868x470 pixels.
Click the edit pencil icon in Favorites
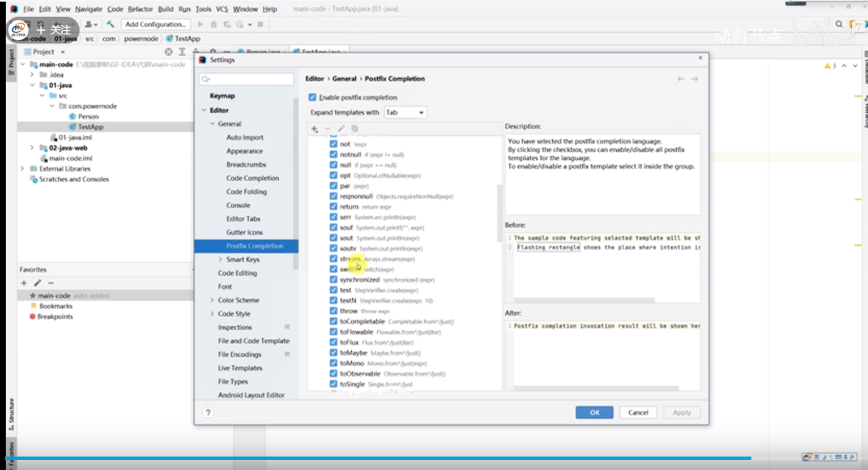click(x=38, y=283)
